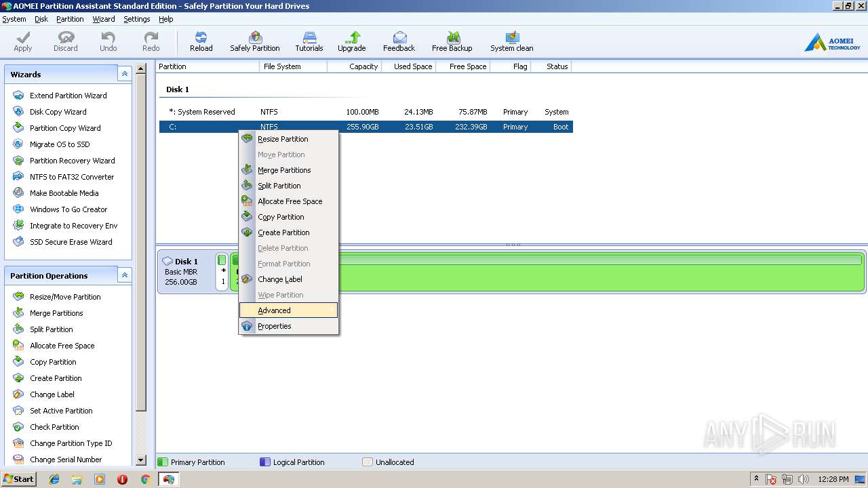Click the Undo toolbar icon
Viewport: 868px width, 488px height.
[x=108, y=41]
